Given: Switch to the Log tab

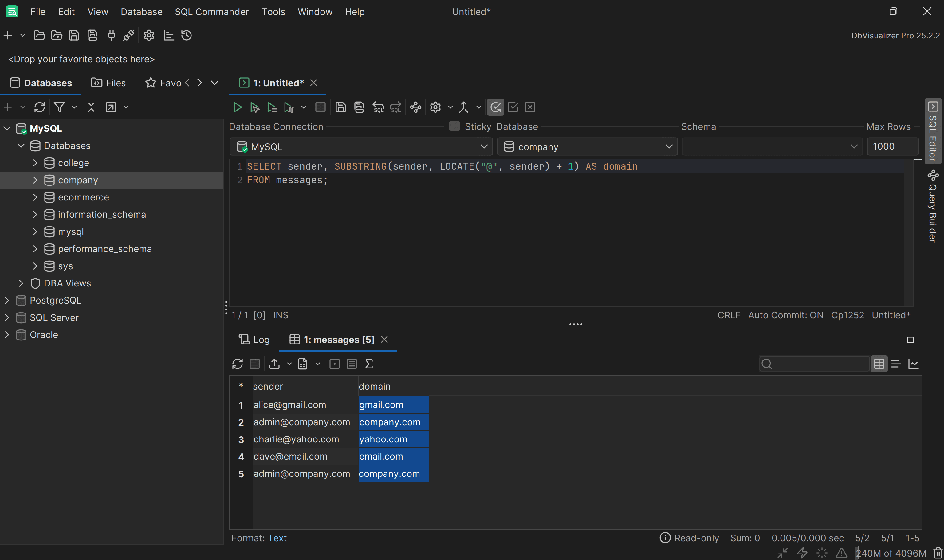Looking at the screenshot, I should click(254, 340).
